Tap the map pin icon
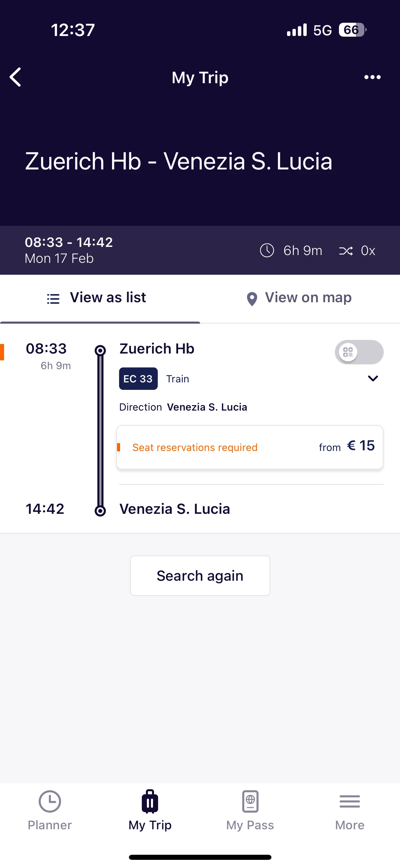Viewport: 400px width, 868px height. pos(252,299)
